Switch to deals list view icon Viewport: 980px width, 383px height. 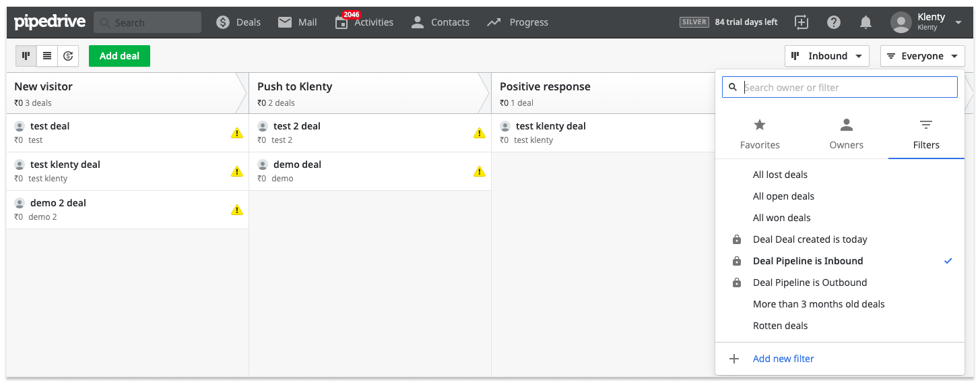[x=47, y=56]
